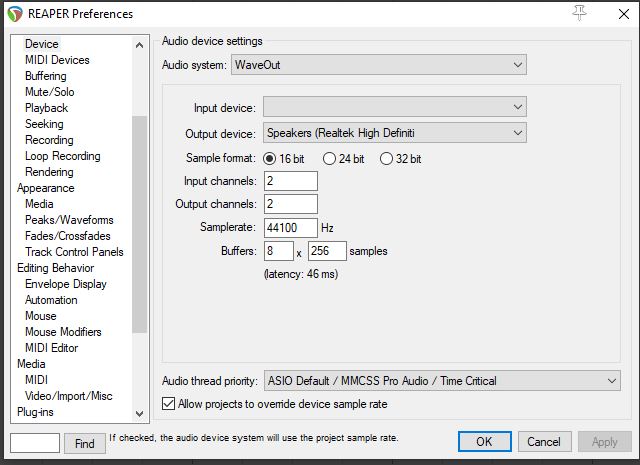Open the Audio thread priority dropdown
The height and width of the screenshot is (465, 640).
click(442, 381)
